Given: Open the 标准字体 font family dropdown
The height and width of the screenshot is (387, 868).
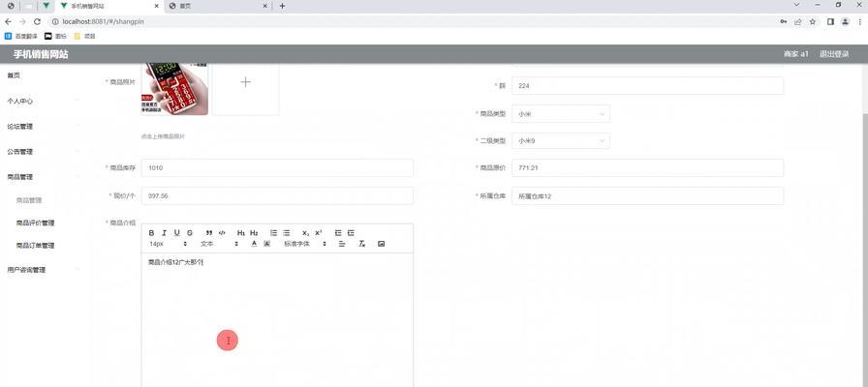Looking at the screenshot, I should [x=303, y=243].
